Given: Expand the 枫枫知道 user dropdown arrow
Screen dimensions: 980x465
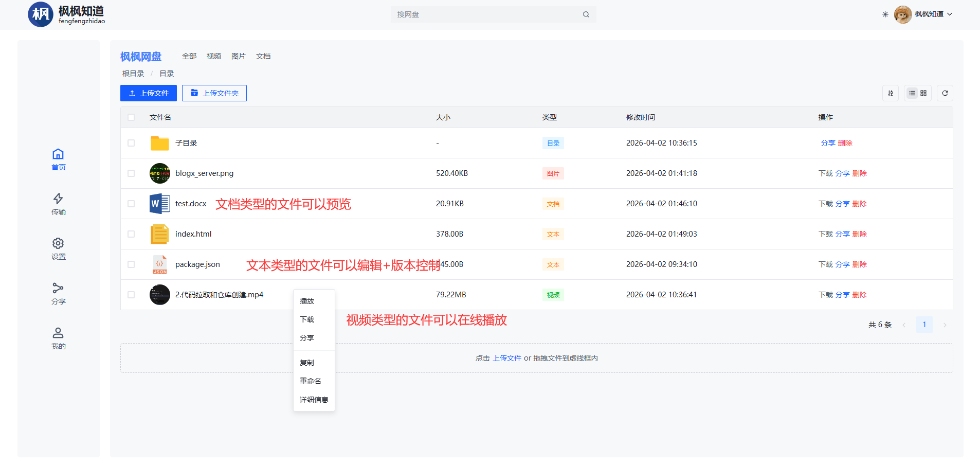Looking at the screenshot, I should coord(950,14).
